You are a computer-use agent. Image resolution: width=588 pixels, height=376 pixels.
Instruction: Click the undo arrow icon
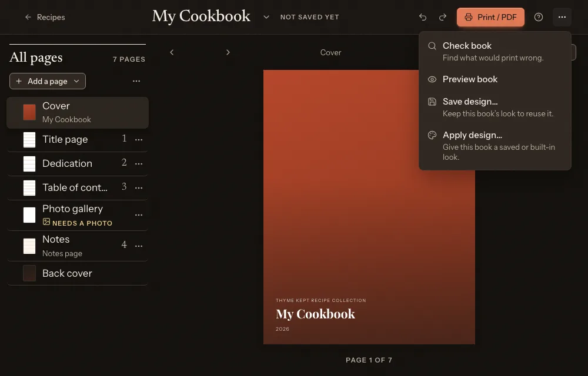click(x=423, y=17)
